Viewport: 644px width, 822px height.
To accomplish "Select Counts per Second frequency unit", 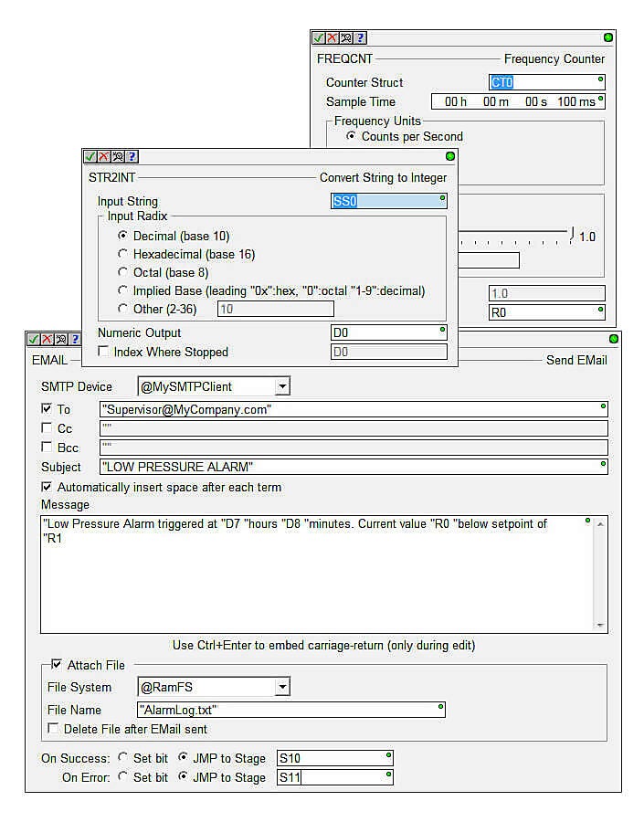I will pyautogui.click(x=351, y=136).
